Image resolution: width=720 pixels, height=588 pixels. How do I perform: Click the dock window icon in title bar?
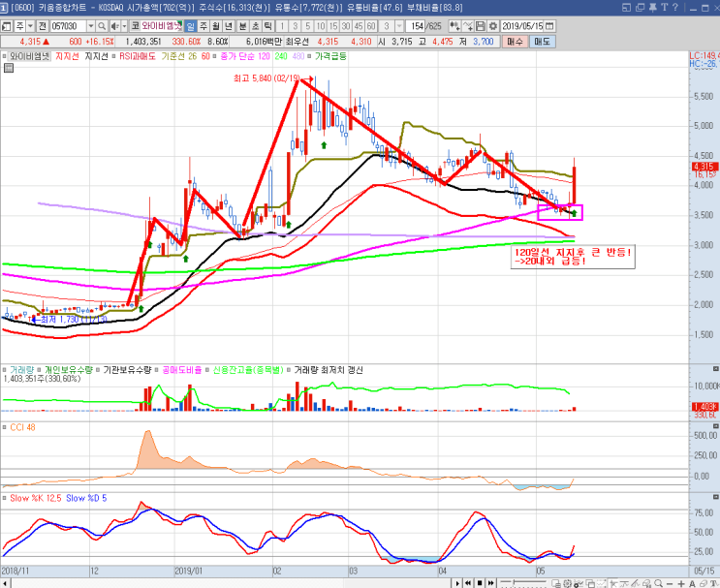pyautogui.click(x=627, y=7)
